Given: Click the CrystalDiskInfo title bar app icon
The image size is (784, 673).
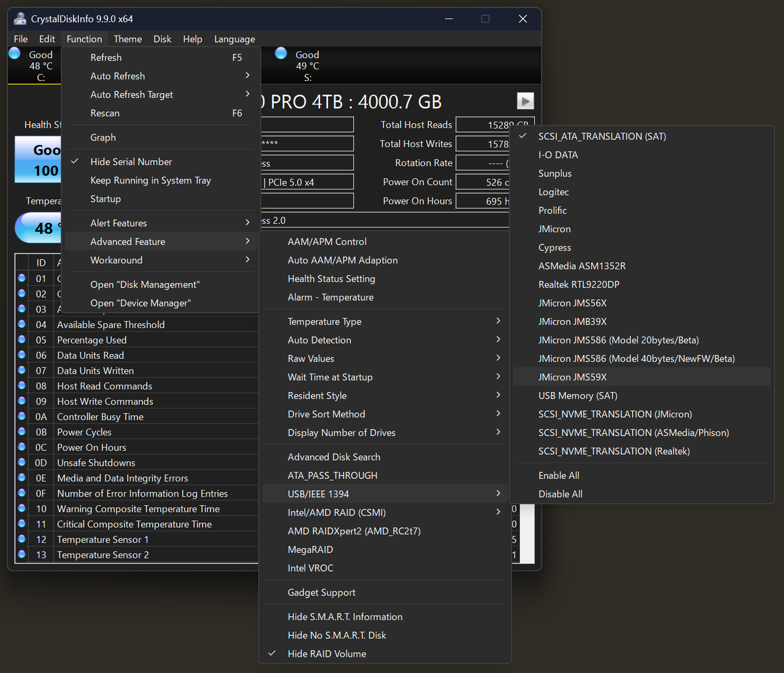Looking at the screenshot, I should tap(21, 19).
